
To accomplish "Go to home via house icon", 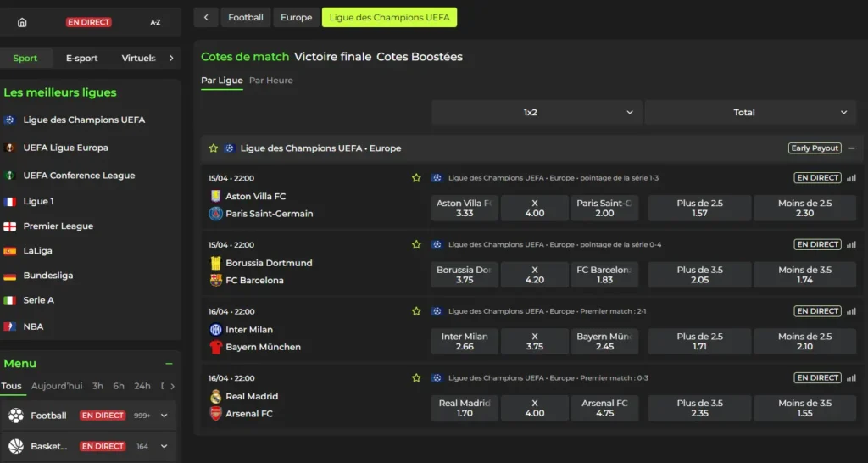I will pos(22,22).
